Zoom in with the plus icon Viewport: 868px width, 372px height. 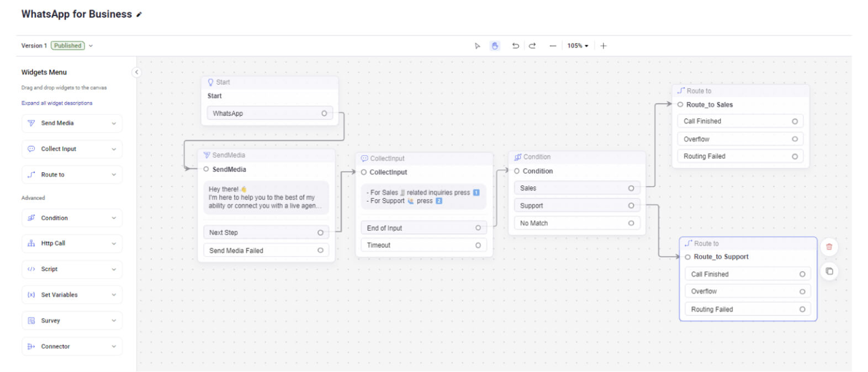click(604, 46)
